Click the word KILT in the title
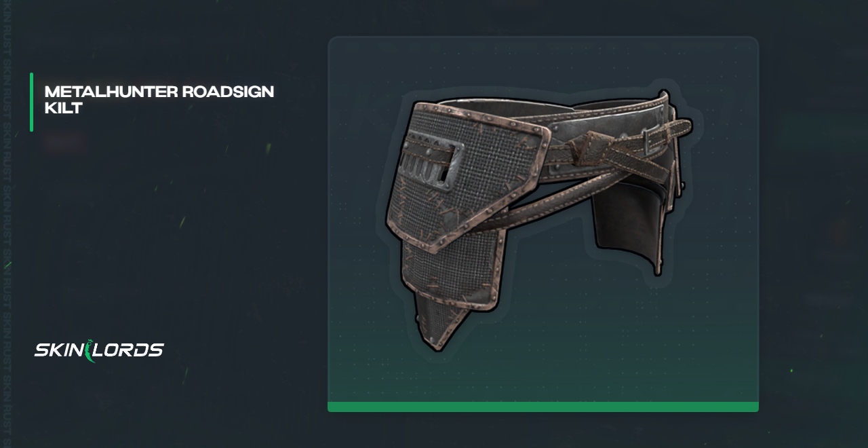868x448 pixels. [x=63, y=108]
